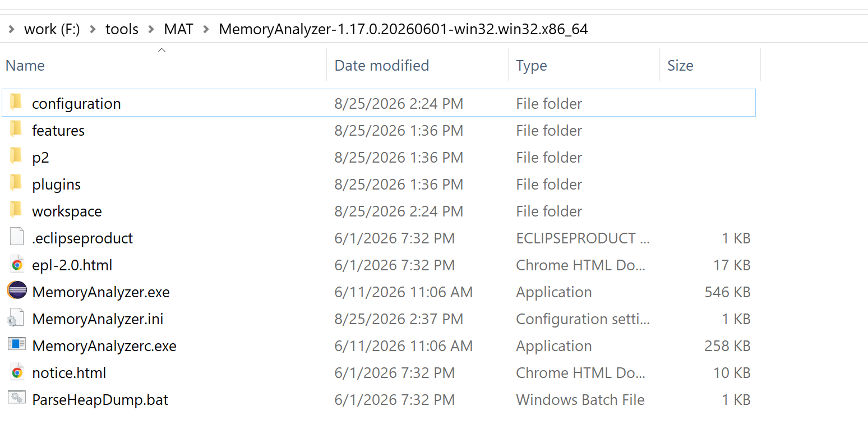This screenshot has width=868, height=438.
Task: Click the notice.html Chrome icon
Action: coord(17,372)
